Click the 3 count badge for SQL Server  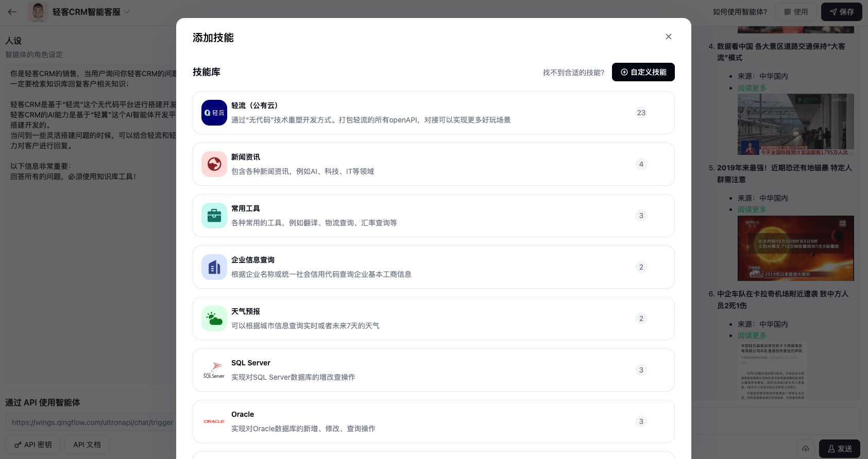641,370
